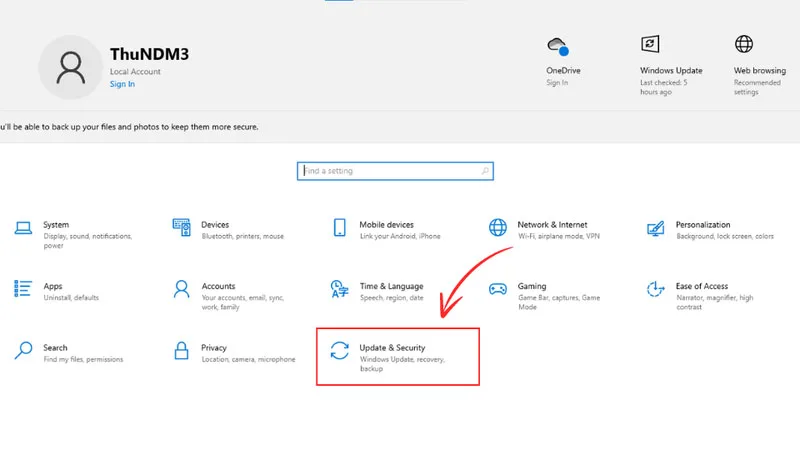Image resolution: width=800 pixels, height=450 pixels.
Task: Click 'Link your Android, iPhone' description
Action: (400, 236)
